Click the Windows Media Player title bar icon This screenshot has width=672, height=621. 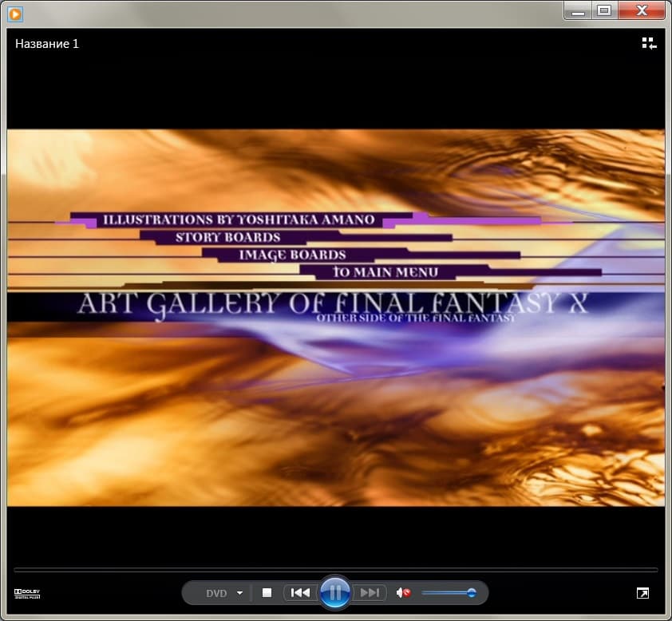(x=15, y=14)
